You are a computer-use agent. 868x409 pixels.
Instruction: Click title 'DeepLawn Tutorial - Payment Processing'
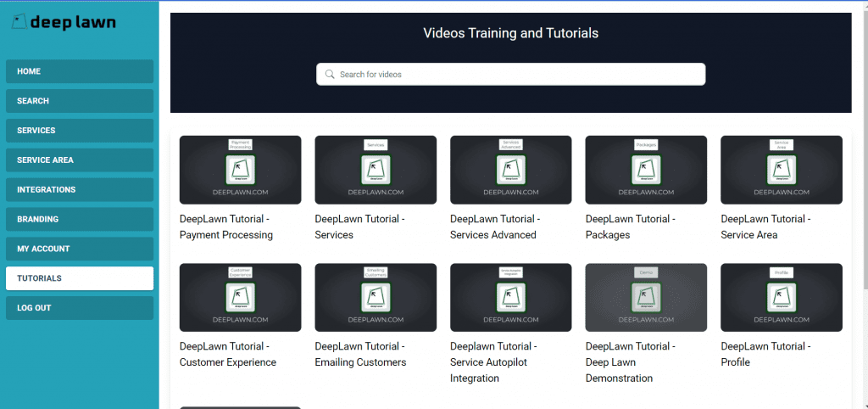pos(226,227)
